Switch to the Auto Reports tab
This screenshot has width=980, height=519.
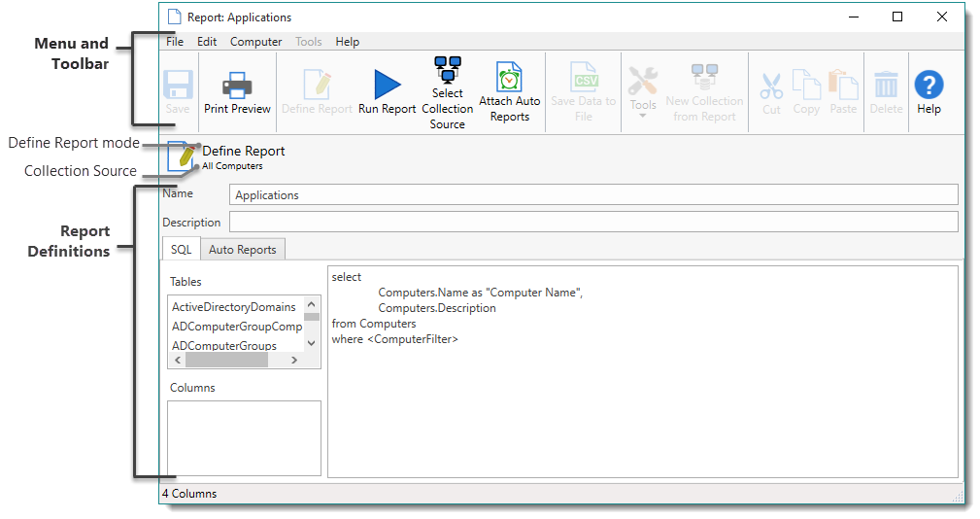pos(243,250)
